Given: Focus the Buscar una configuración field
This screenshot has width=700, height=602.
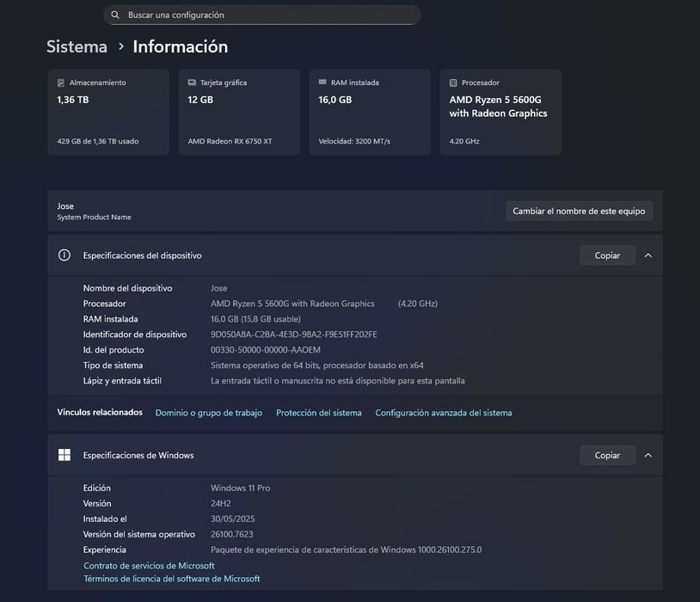Looking at the screenshot, I should (x=262, y=15).
